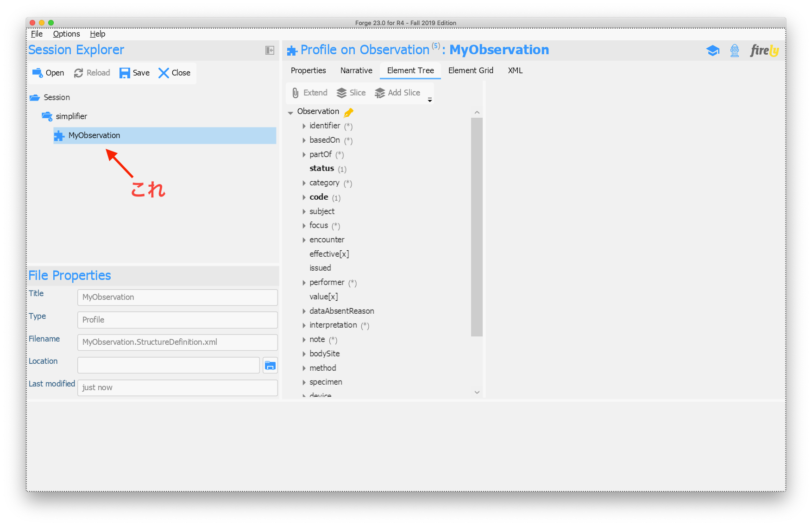The height and width of the screenshot is (526, 812).
Task: Click the Title input field
Action: coord(177,297)
